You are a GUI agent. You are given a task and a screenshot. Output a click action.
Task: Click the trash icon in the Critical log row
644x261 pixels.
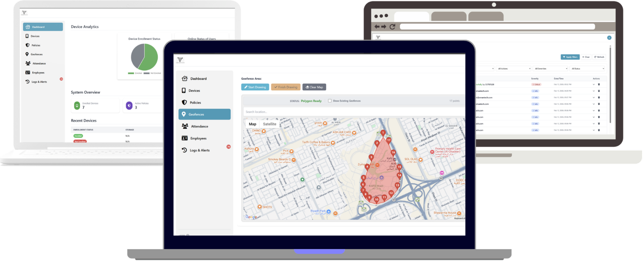tap(599, 85)
